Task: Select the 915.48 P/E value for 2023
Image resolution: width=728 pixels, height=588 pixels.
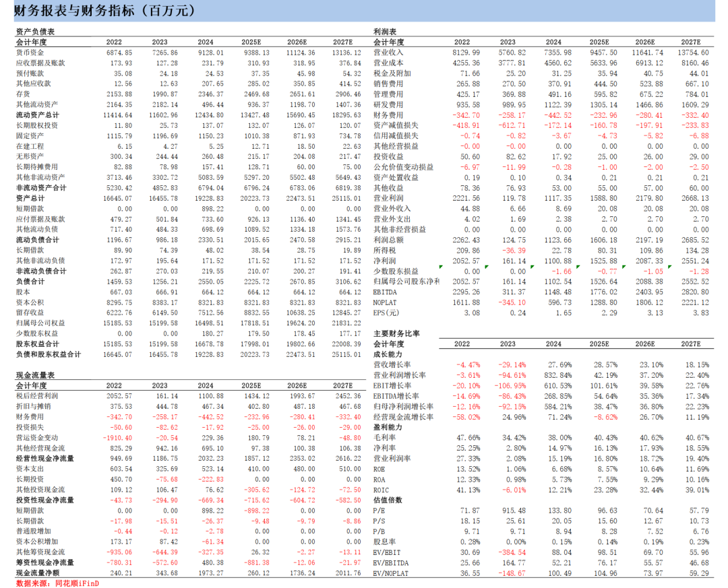Action: pos(514,511)
